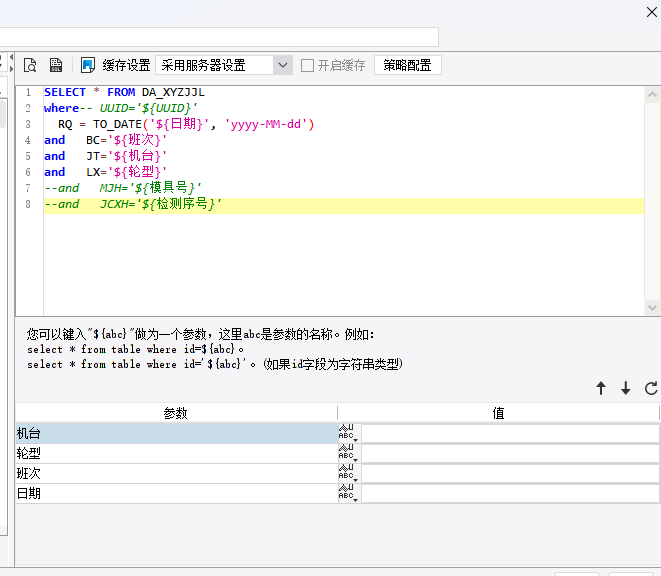
Task: Select the 日期 parameter row
Action: point(175,493)
